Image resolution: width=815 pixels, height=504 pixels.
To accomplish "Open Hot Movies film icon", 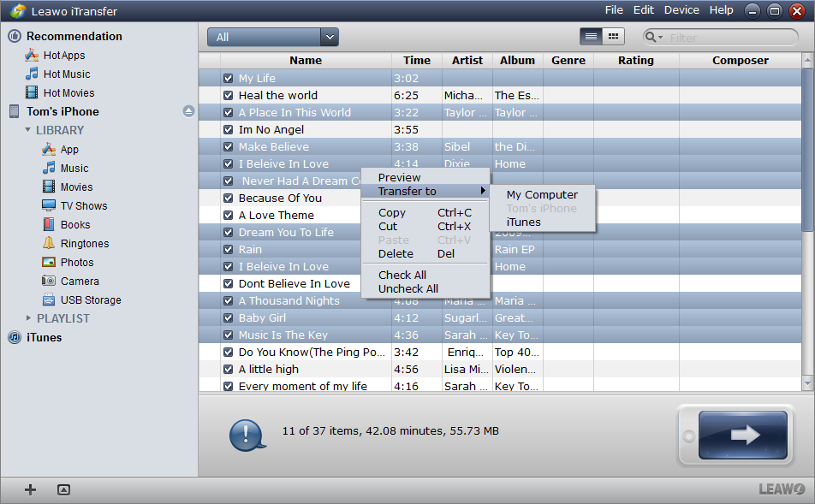I will click(x=32, y=92).
